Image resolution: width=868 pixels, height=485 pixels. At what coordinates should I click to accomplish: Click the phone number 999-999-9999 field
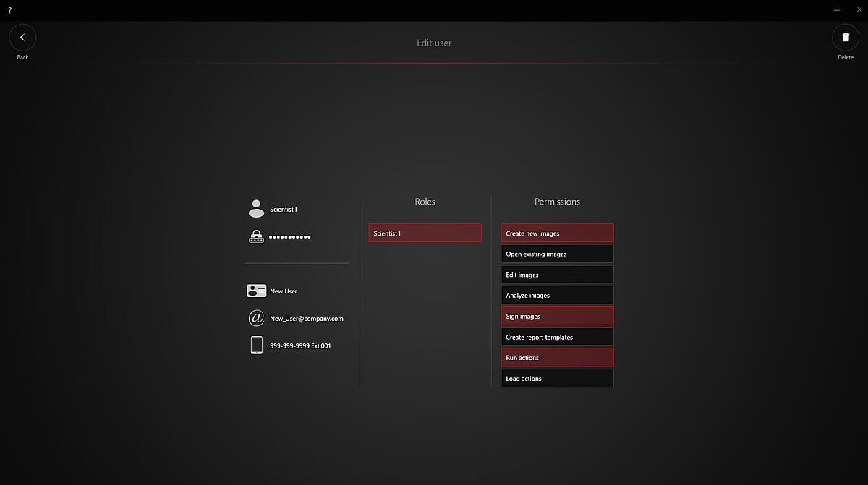point(300,346)
